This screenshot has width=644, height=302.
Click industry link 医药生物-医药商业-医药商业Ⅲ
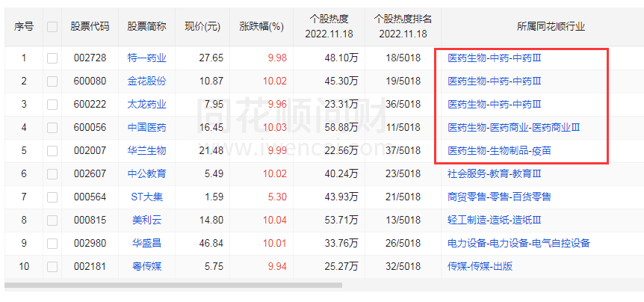coord(513,127)
